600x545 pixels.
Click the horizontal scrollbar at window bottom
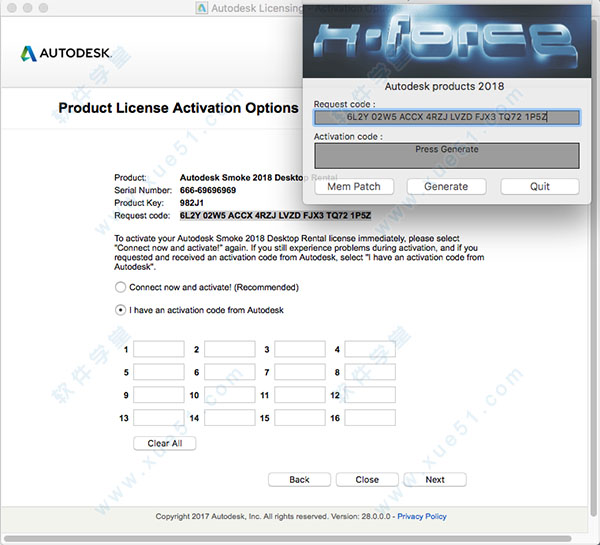(287, 539)
